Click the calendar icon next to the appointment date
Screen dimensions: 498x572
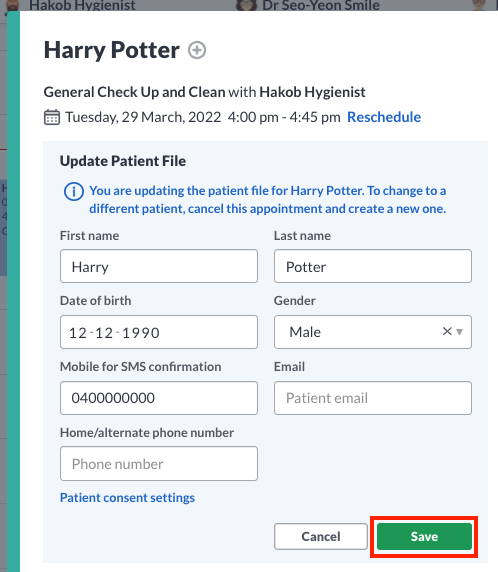click(x=52, y=117)
